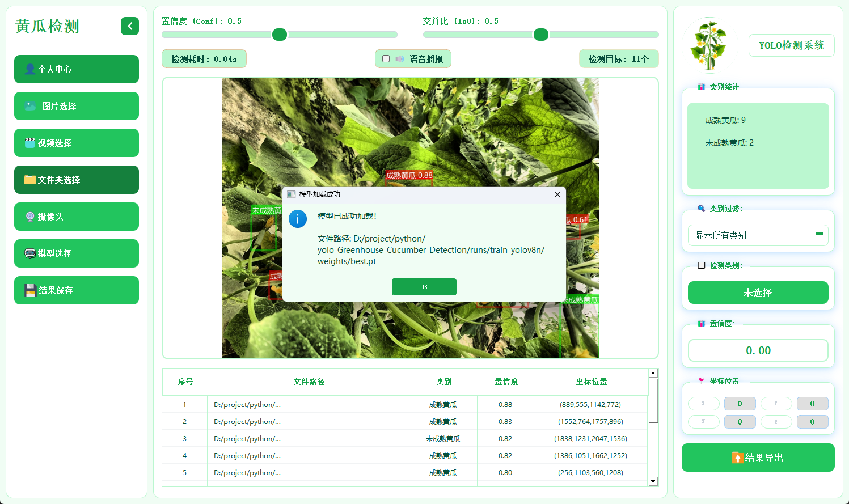Start the 摄像头 camera detection
This screenshot has height=504, width=849.
[x=77, y=217]
